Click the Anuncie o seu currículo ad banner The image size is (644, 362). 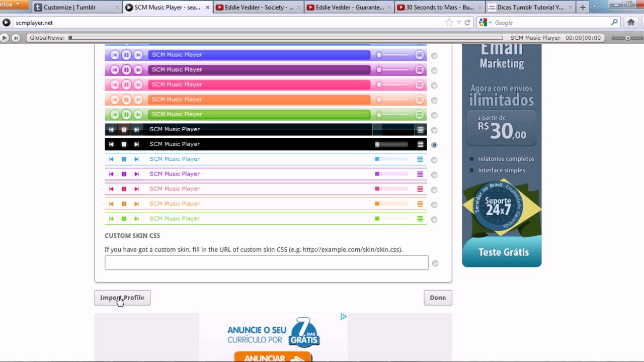[x=273, y=337]
